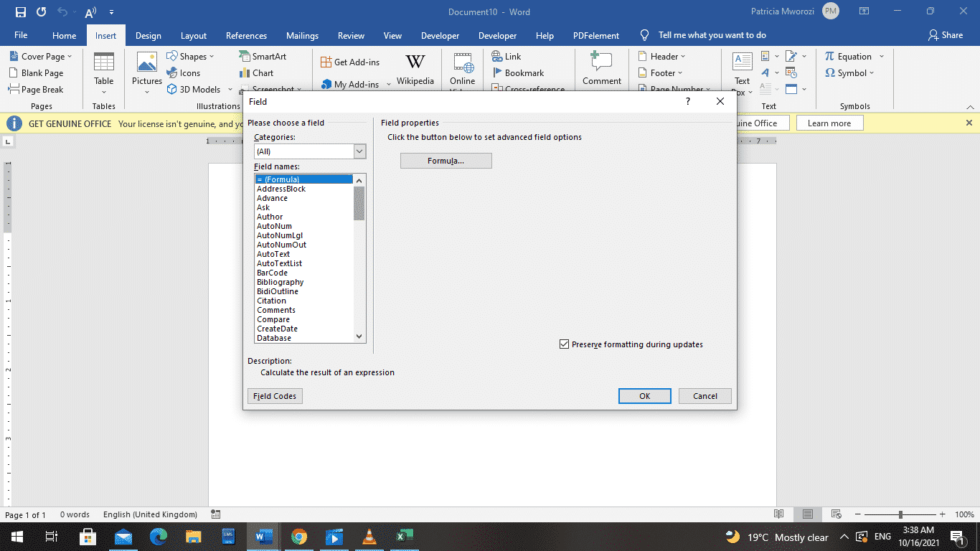980x551 pixels.
Task: Insert a Page Break
Action: click(x=37, y=90)
